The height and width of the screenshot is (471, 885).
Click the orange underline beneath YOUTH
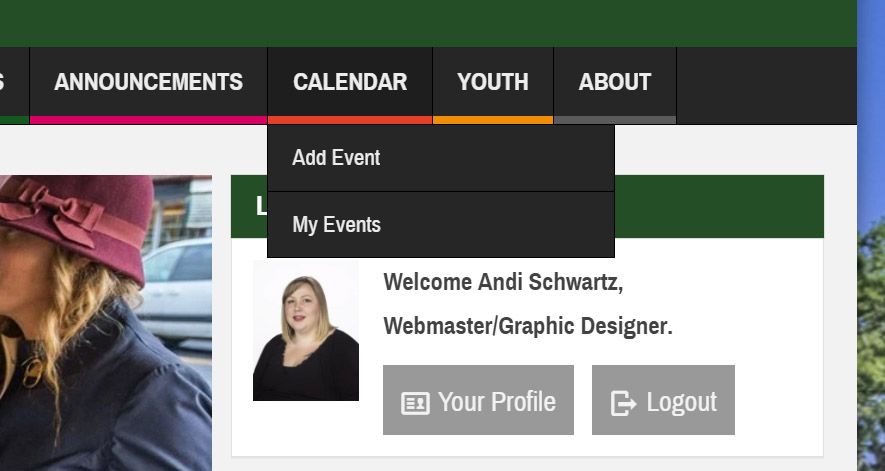pos(493,120)
